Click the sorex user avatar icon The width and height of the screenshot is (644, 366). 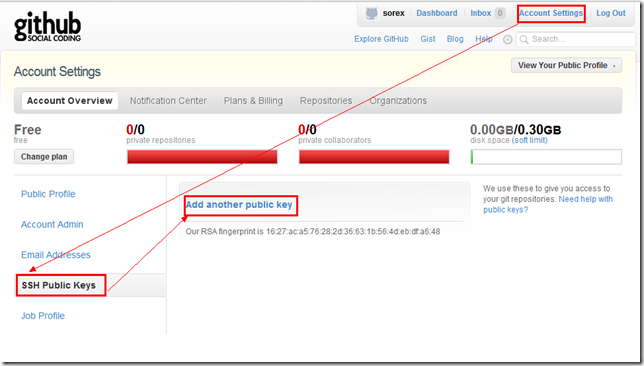[x=371, y=13]
